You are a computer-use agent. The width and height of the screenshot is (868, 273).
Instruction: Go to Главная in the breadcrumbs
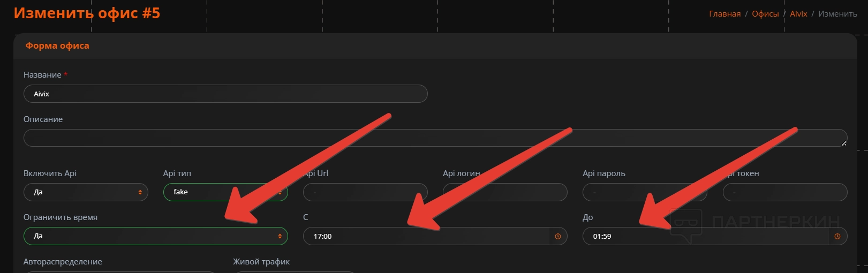(x=724, y=14)
